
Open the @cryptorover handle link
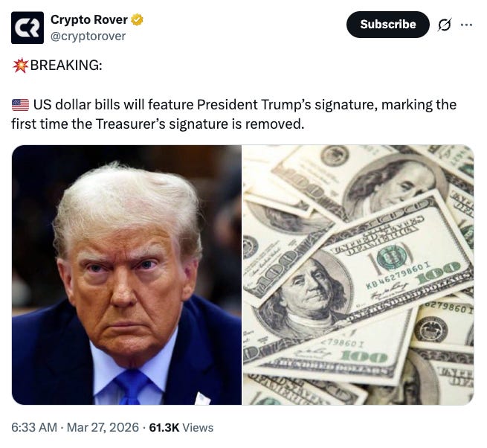(x=88, y=36)
